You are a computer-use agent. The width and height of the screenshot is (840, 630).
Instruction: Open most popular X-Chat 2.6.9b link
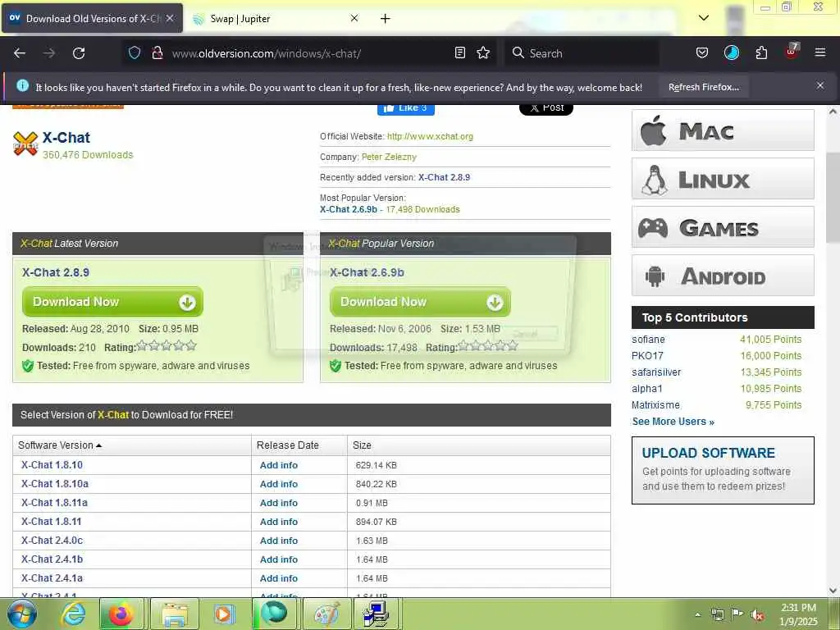coord(348,209)
